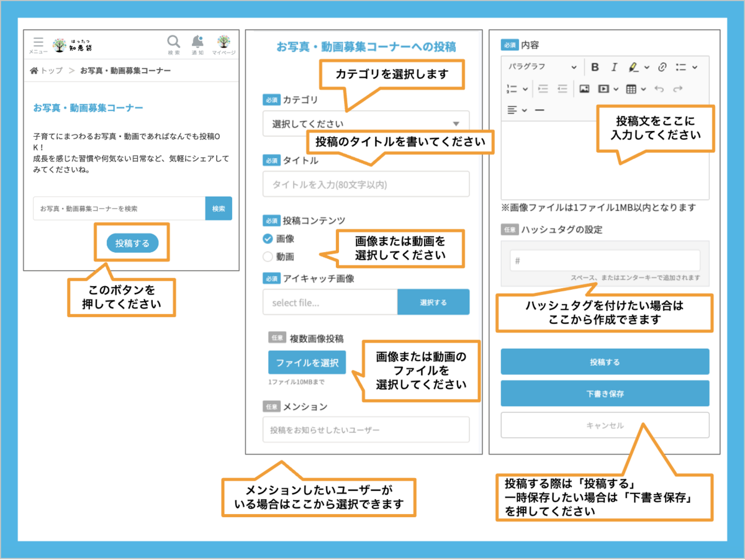Click the 検索 magnifier icon in header
Viewport: 745px width, 560px height.
pos(174,43)
